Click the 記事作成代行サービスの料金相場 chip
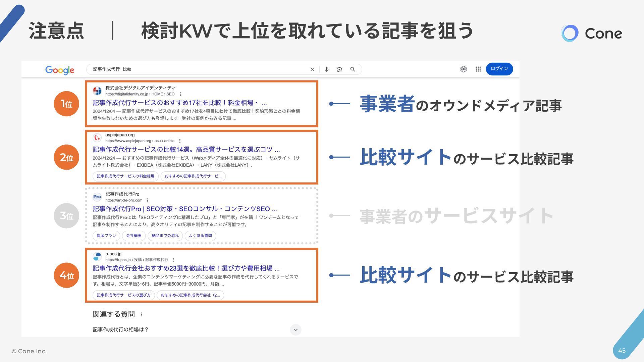Image resolution: width=644 pixels, height=362 pixels. pyautogui.click(x=125, y=176)
